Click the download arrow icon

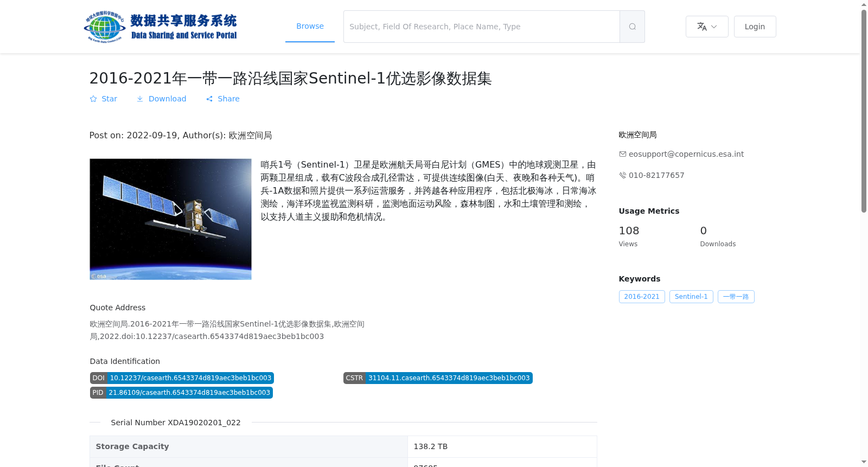pyautogui.click(x=140, y=99)
